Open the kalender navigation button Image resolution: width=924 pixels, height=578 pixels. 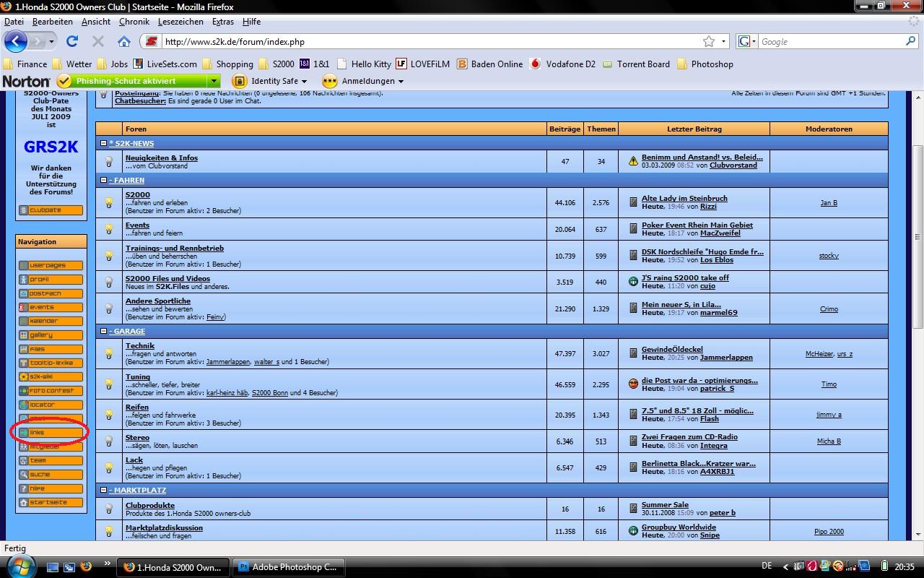tap(51, 322)
